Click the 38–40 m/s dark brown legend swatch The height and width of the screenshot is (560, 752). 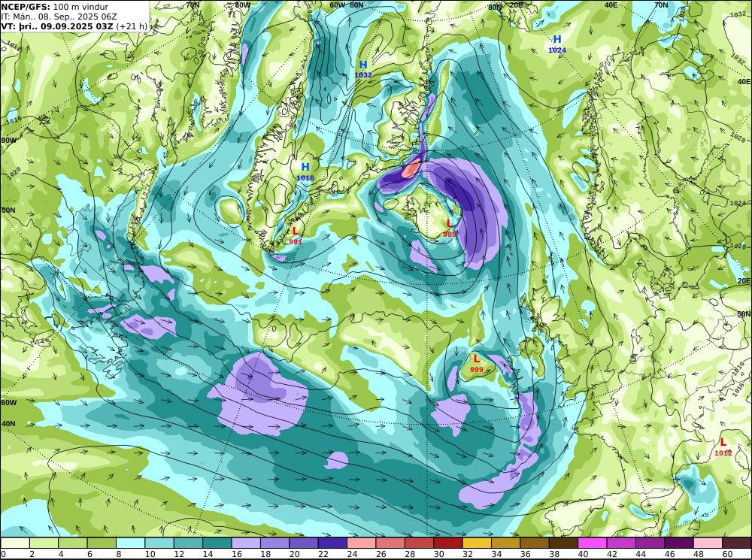coord(563,543)
